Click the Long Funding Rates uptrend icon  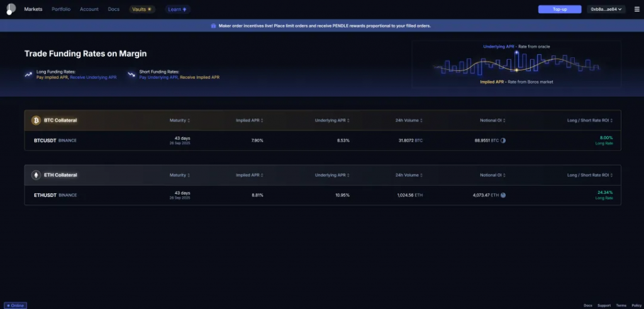[x=28, y=74]
